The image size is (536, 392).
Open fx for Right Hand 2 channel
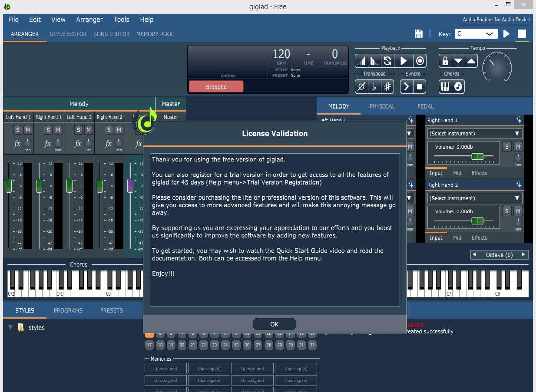pos(109,143)
